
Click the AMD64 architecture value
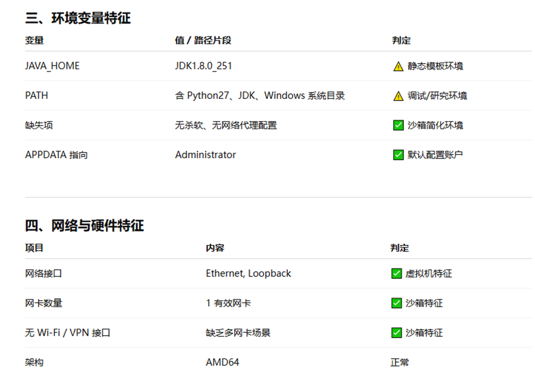click(223, 362)
